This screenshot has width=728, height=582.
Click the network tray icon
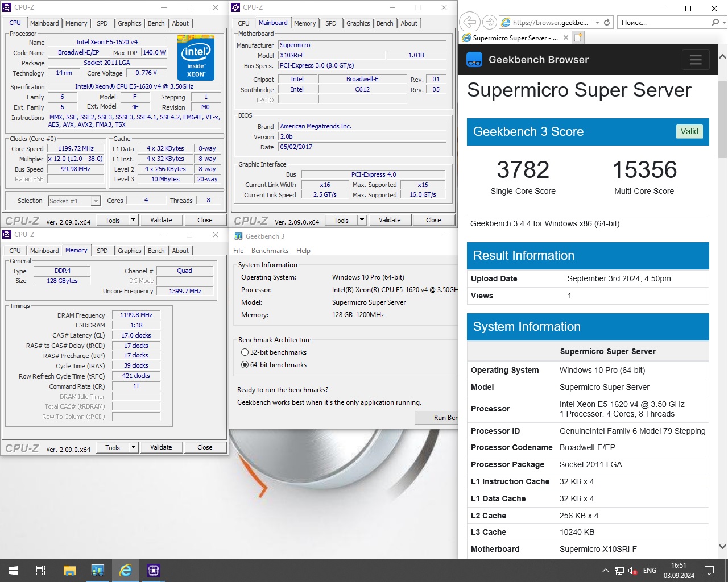619,571
